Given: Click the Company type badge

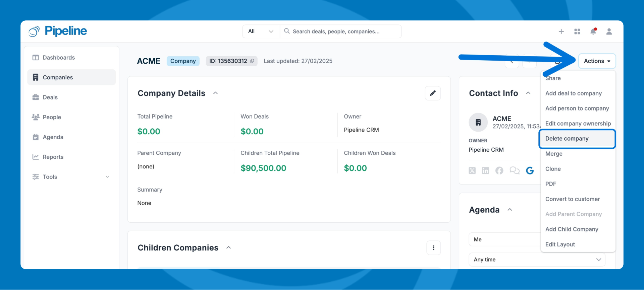Looking at the screenshot, I should [x=183, y=61].
